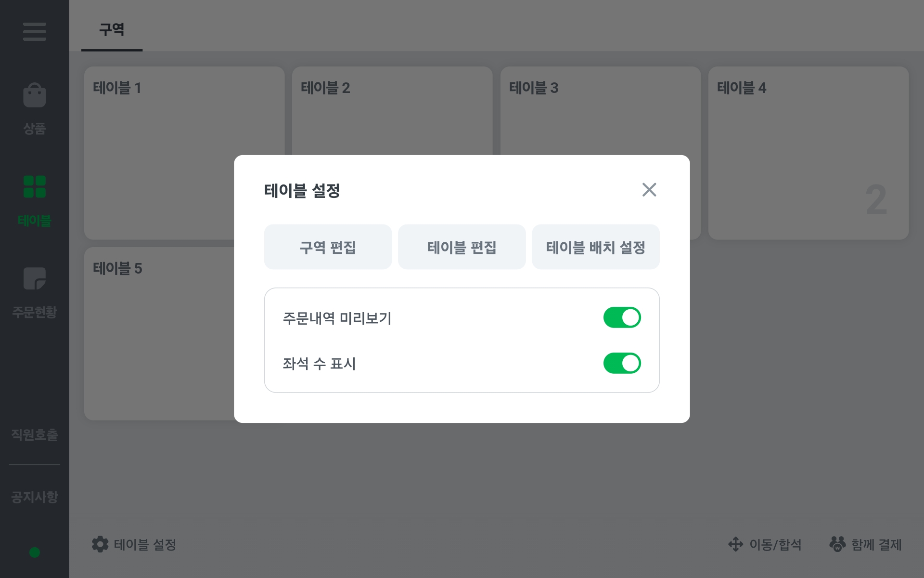Click the green status dot in sidebar
This screenshot has width=924, height=578.
click(34, 552)
